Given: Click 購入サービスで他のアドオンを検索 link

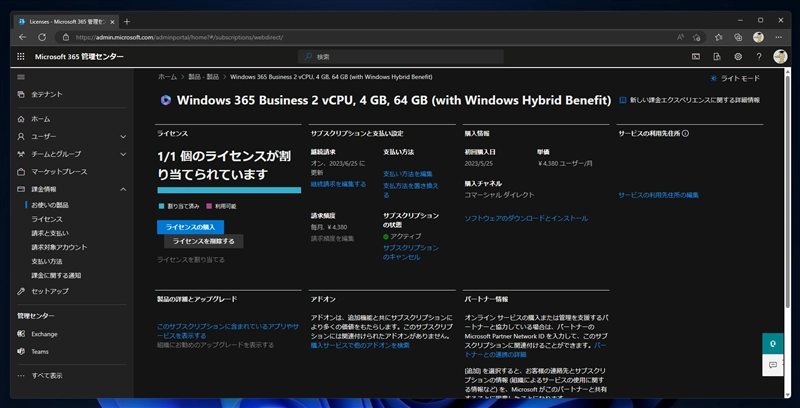Looking at the screenshot, I should click(x=360, y=345).
